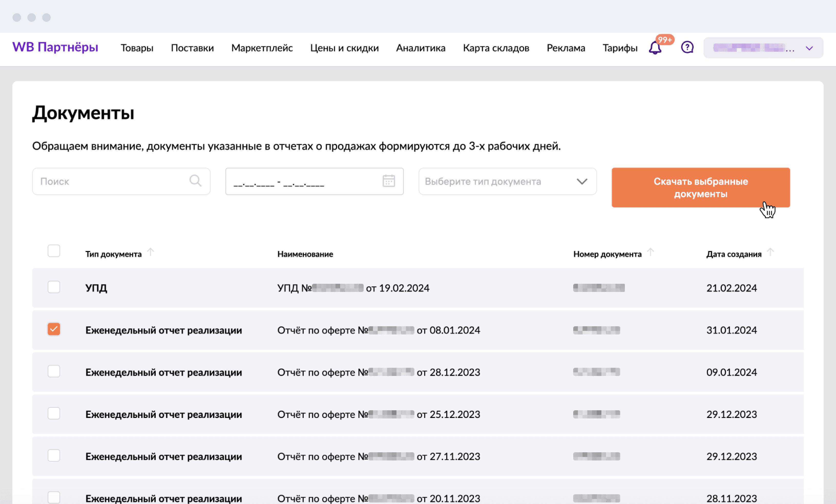The width and height of the screenshot is (836, 504).
Task: Open Отчёт по оферте от 25.12.2023
Action: tap(379, 414)
